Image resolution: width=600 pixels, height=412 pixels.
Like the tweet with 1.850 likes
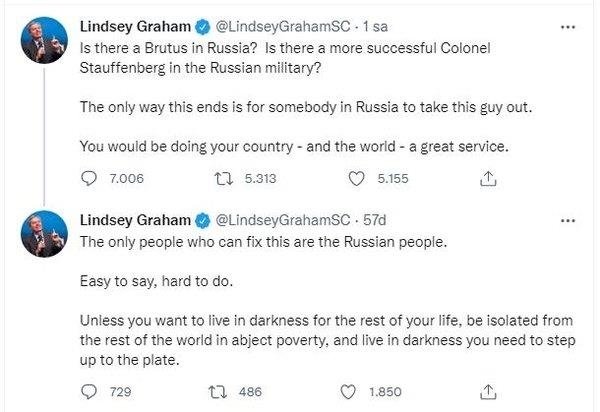point(348,392)
